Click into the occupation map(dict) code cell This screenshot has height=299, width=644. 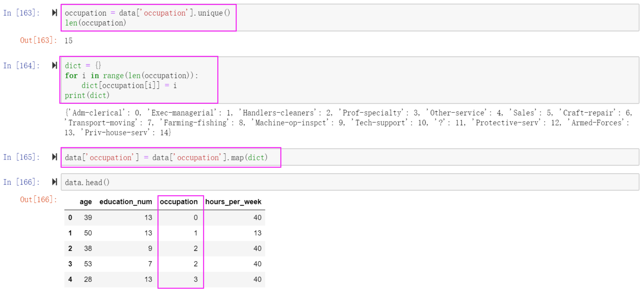pyautogui.click(x=350, y=157)
